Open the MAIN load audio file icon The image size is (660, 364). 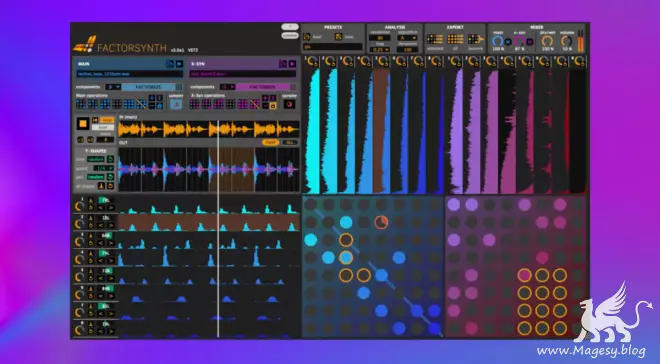[170, 64]
